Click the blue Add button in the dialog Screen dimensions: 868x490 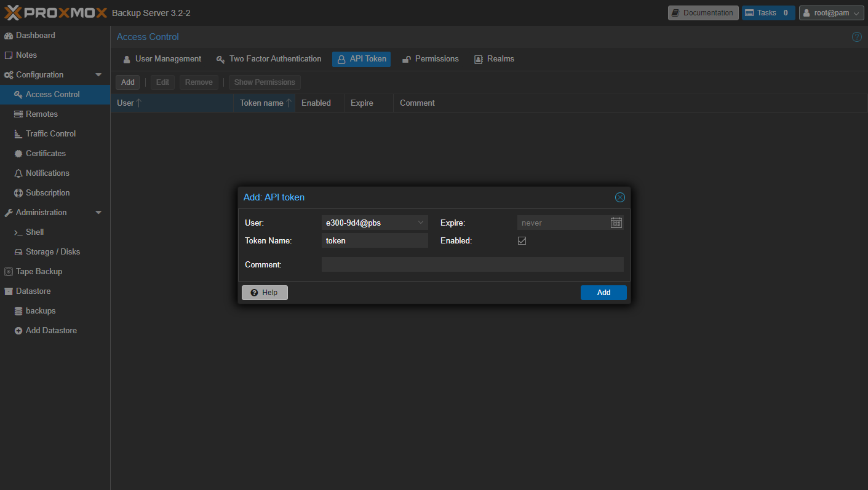[603, 293]
